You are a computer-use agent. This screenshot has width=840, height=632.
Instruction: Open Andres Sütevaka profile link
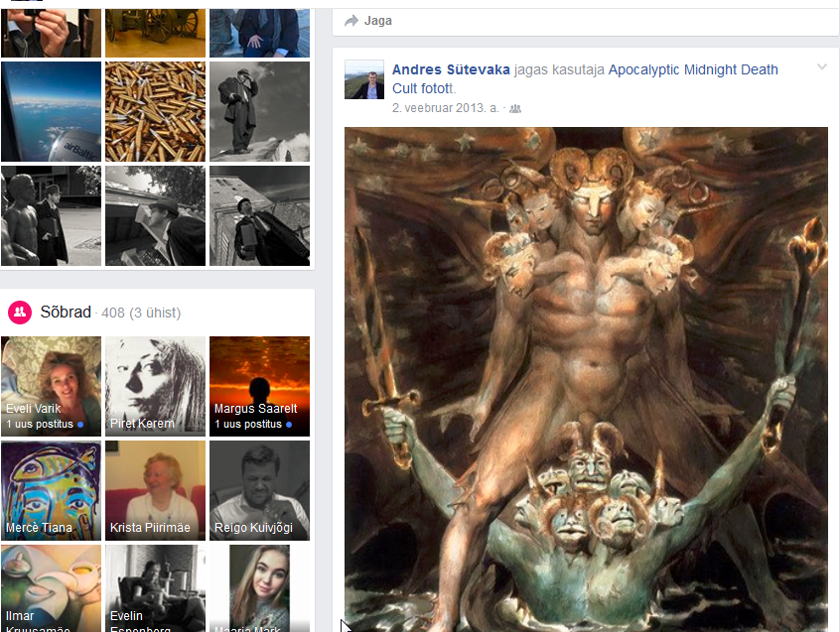[451, 69]
